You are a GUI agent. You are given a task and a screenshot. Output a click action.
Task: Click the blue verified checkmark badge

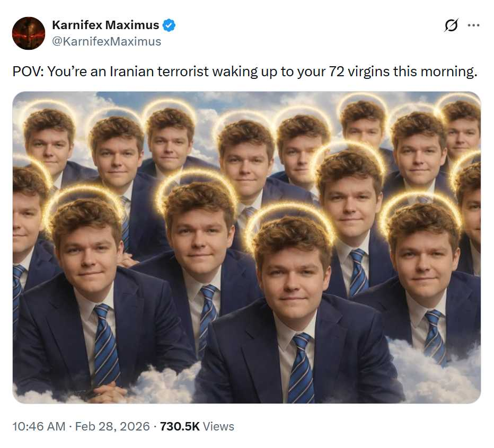[x=169, y=25]
